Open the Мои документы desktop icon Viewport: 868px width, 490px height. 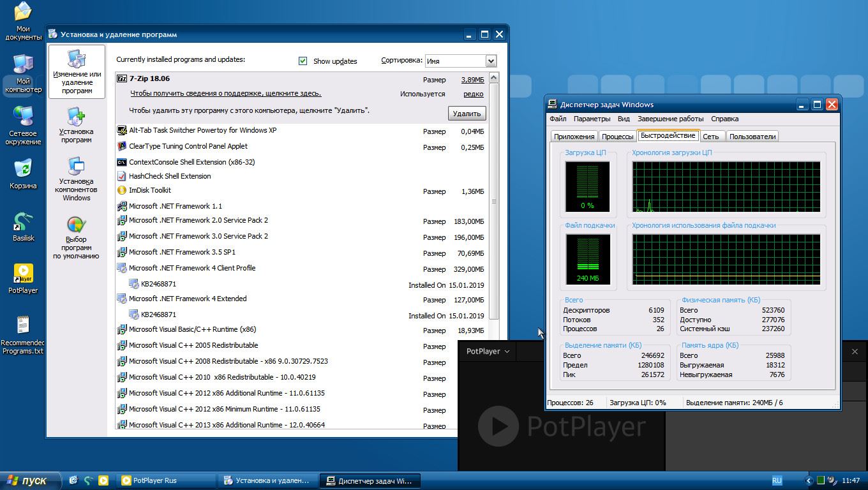(22, 11)
